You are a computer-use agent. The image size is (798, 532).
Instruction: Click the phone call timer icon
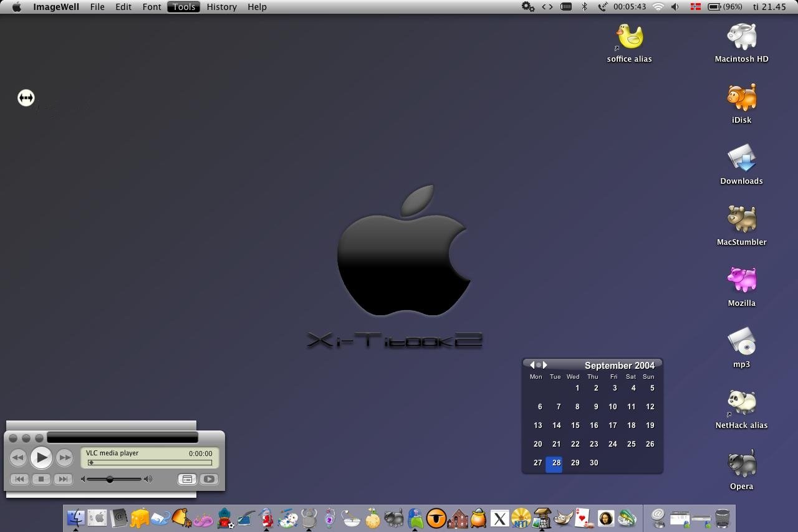point(602,7)
